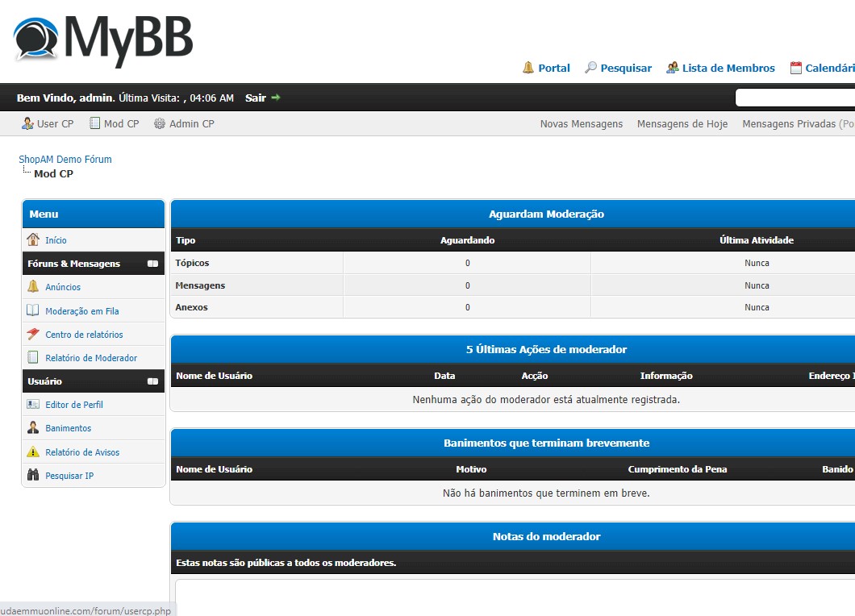
Task: Click the Relatório de Moderador document icon
Action: click(33, 357)
